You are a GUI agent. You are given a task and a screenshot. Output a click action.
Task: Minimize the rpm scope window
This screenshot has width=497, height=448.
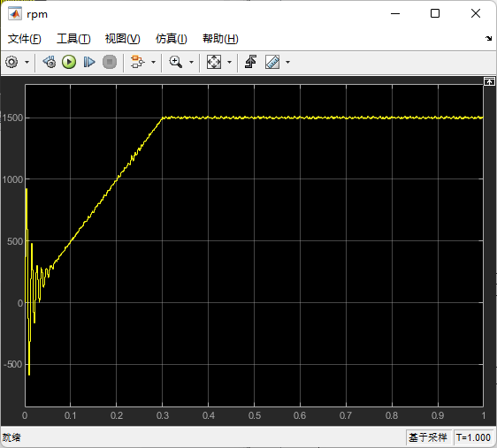[x=395, y=13]
